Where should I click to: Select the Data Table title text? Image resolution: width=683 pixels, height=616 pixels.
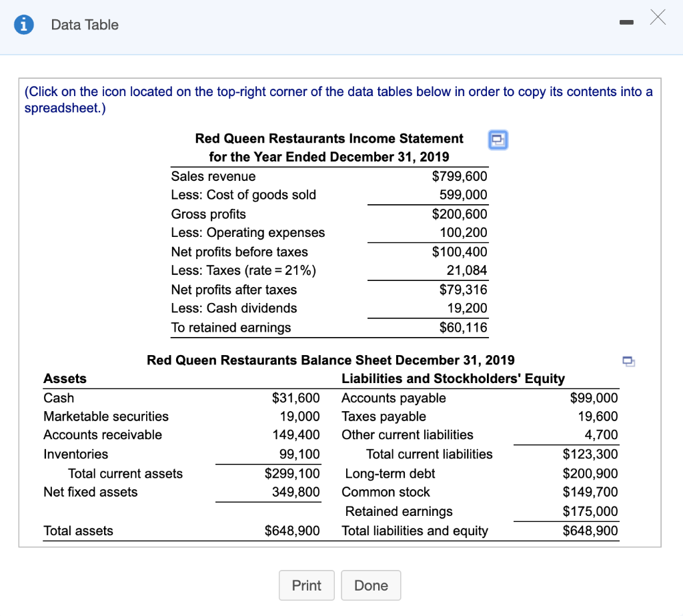coord(85,25)
